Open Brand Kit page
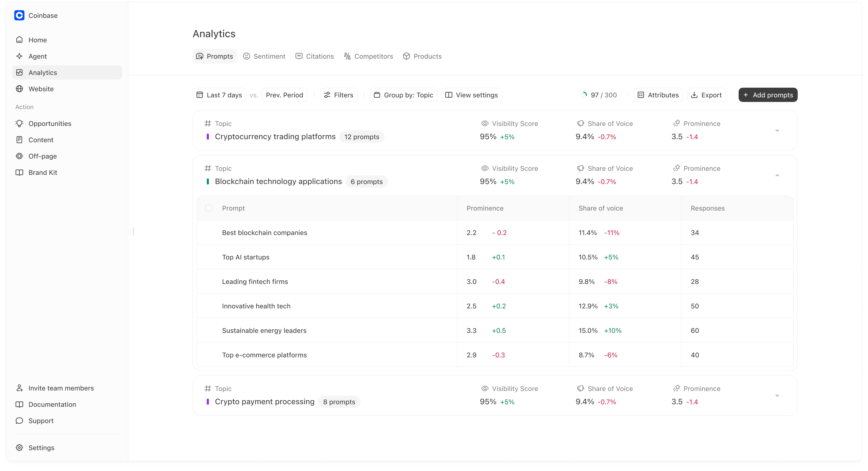868x471 pixels. [x=43, y=172]
